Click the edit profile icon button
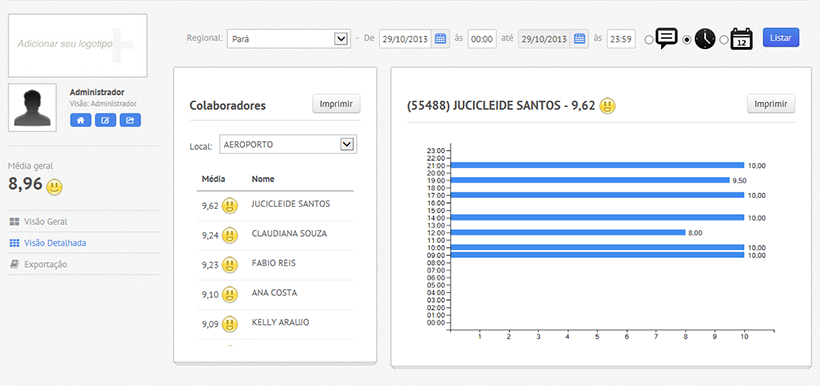The image size is (820, 386). pyautogui.click(x=105, y=120)
